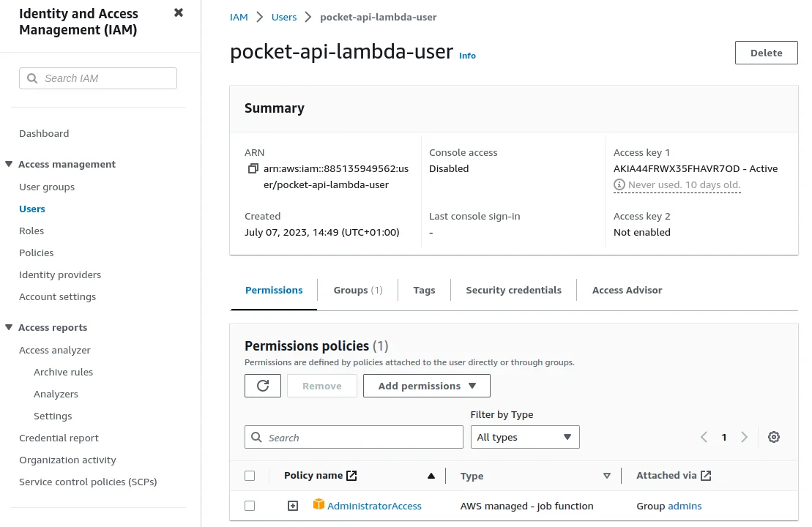Select all policies with header checkbox
The height and width of the screenshot is (527, 812).
coord(250,476)
